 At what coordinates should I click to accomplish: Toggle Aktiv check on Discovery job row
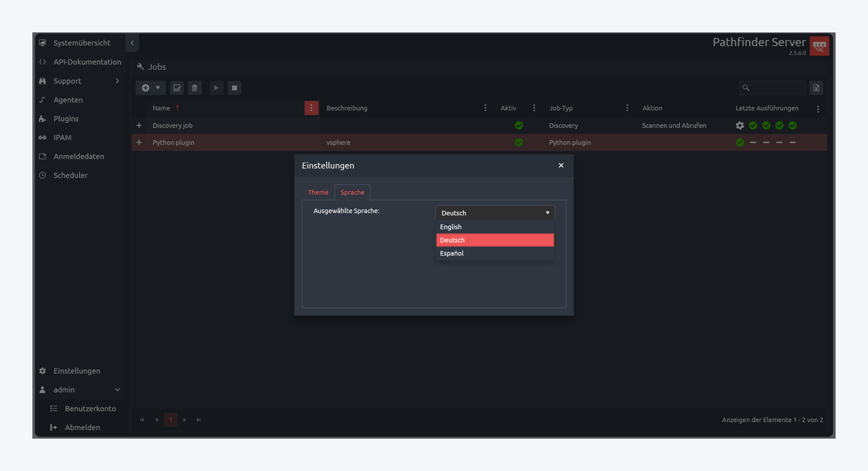point(519,125)
